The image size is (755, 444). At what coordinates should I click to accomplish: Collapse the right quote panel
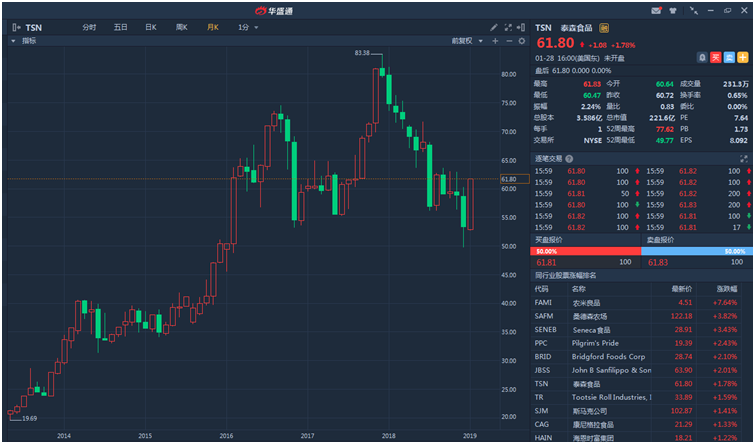[521, 27]
